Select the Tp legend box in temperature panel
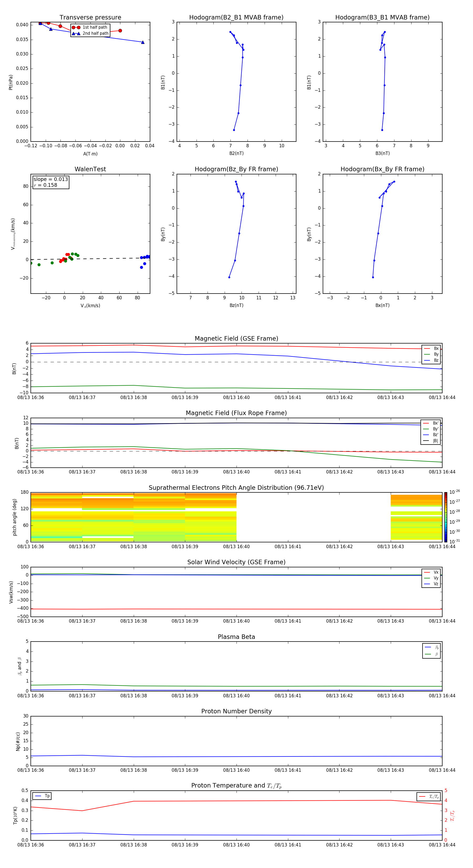Viewport: 473px width, 868px height. (42, 796)
